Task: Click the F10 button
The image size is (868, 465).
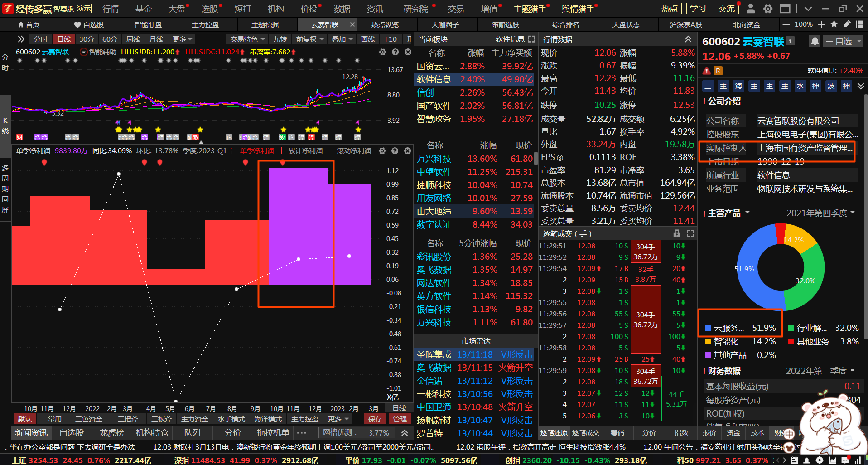Action: (x=391, y=39)
